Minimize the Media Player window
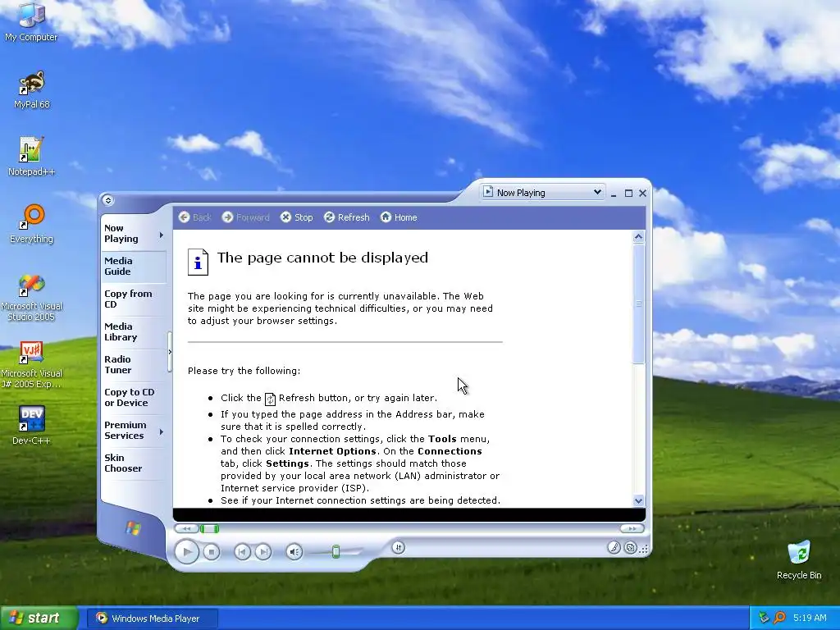This screenshot has width=840, height=630. click(614, 194)
